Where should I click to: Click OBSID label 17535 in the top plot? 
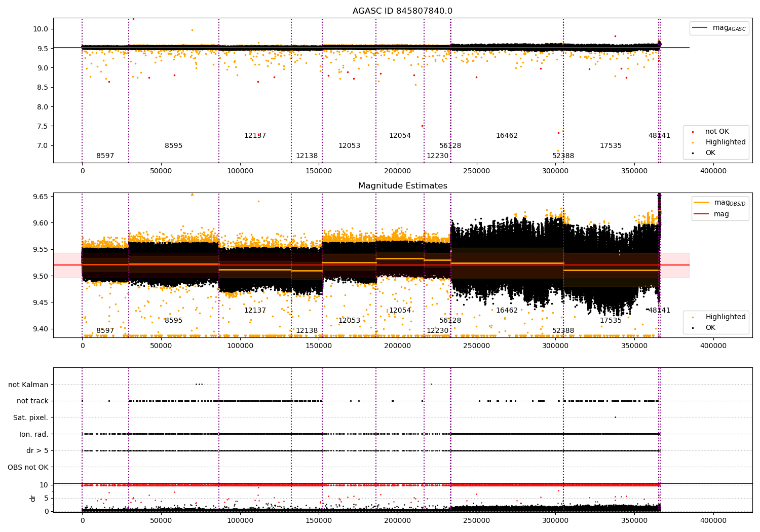(611, 145)
